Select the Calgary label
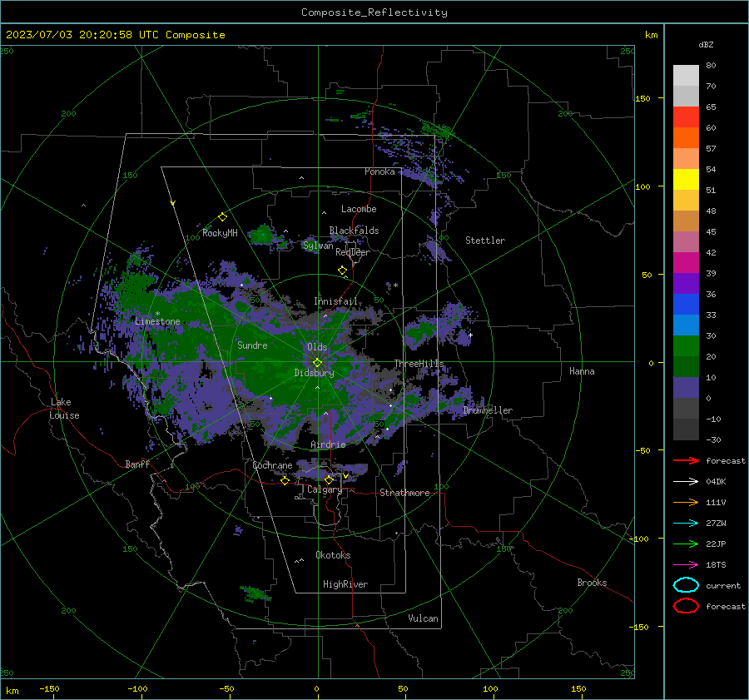 (325, 489)
